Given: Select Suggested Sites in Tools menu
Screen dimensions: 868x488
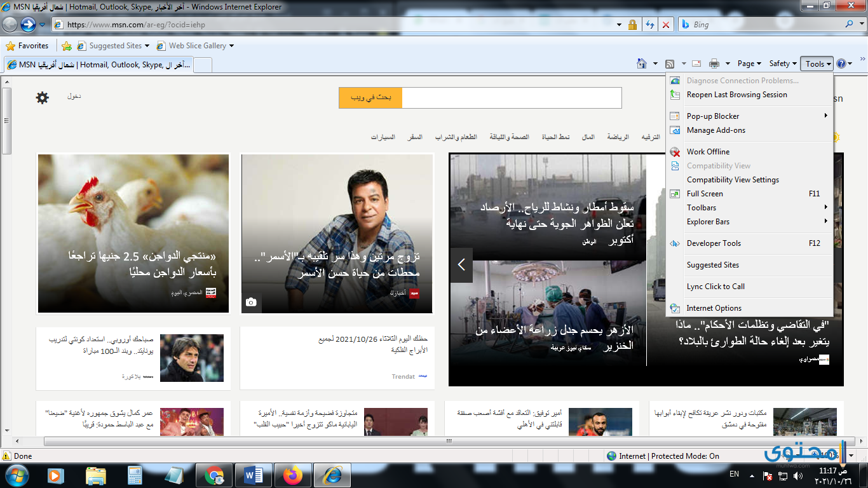Looking at the screenshot, I should tap(750, 265).
